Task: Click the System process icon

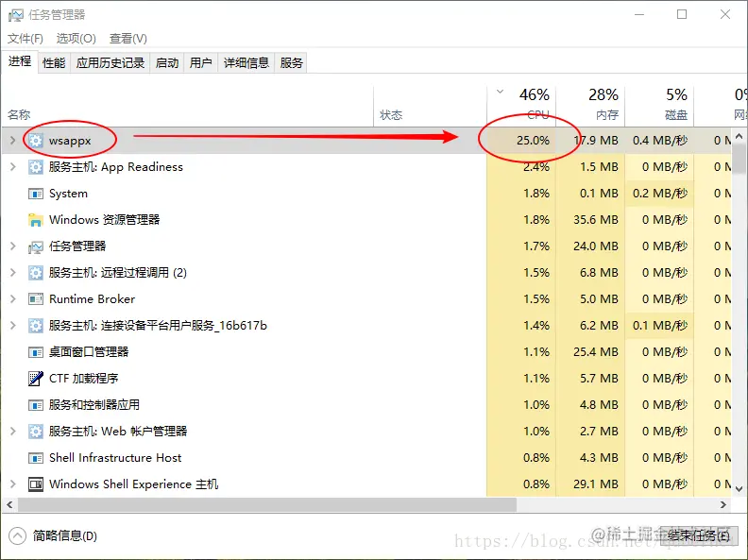Action: pyautogui.click(x=36, y=194)
